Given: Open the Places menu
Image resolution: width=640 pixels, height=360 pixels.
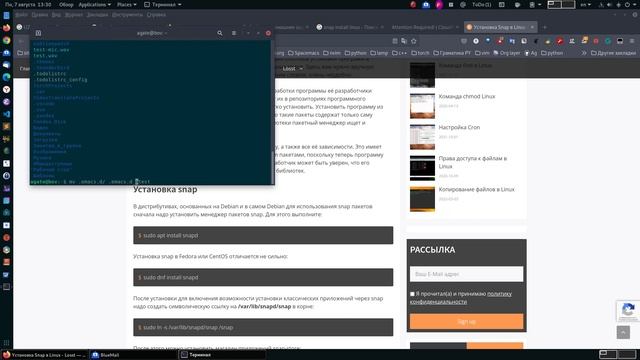Looking at the screenshot, I should [127, 4].
